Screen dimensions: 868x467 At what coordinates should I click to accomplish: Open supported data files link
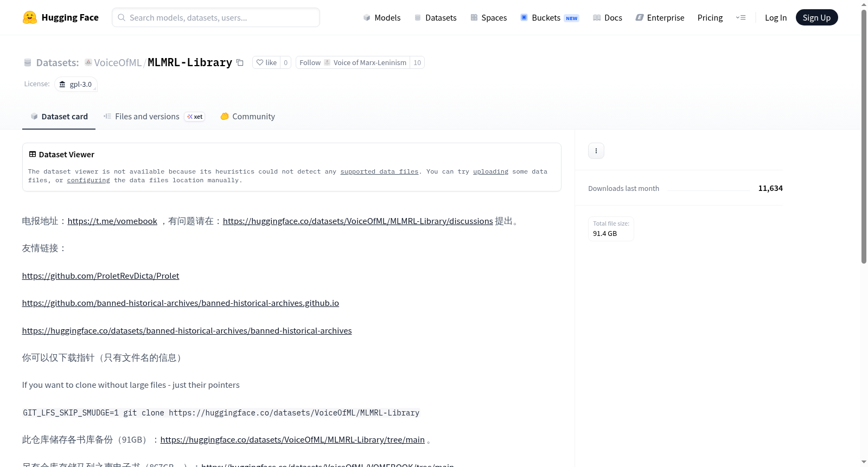click(379, 171)
